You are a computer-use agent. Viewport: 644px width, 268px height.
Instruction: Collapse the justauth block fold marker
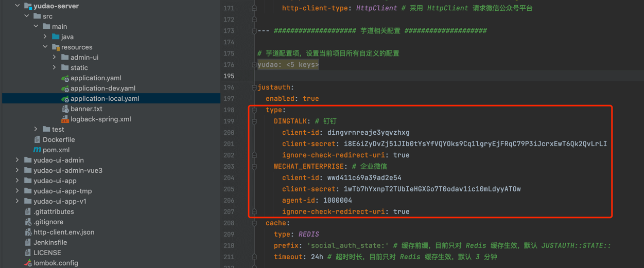coord(254,87)
